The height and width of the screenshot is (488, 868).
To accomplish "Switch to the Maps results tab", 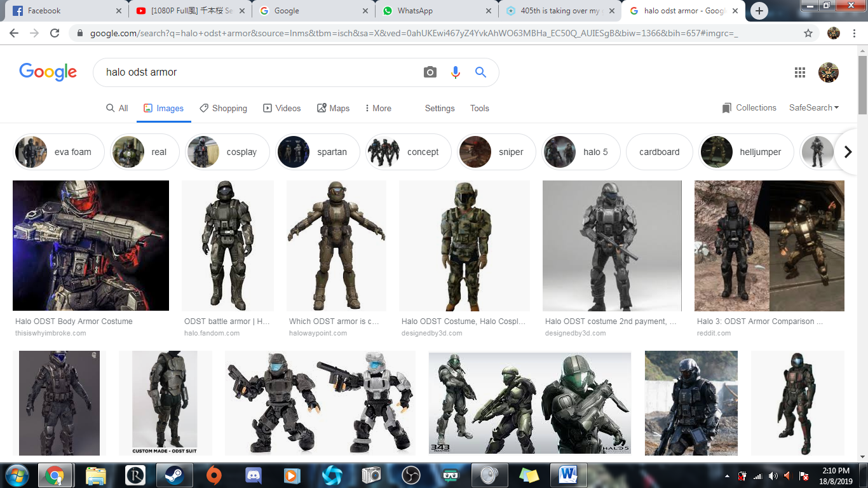I will pyautogui.click(x=334, y=109).
